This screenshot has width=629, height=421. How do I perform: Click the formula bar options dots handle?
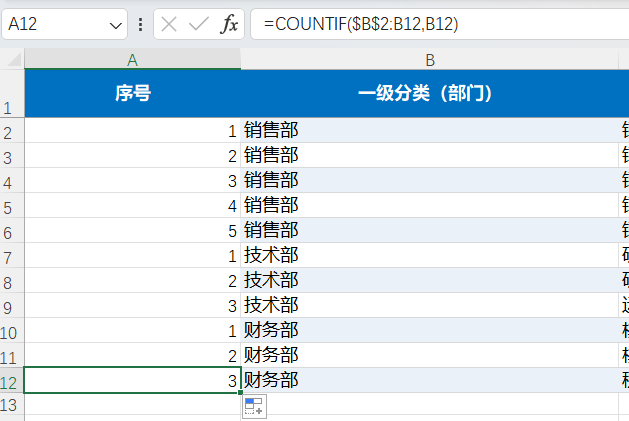140,24
